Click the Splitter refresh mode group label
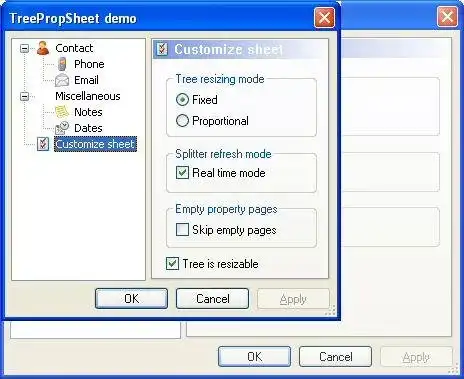This screenshot has height=379, width=464. pos(223,154)
